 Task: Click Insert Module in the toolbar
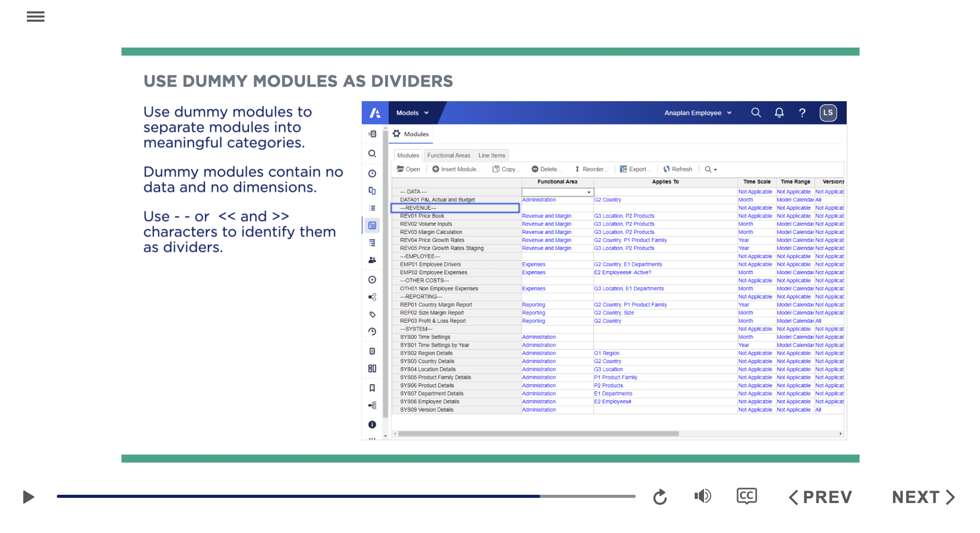[x=456, y=169]
